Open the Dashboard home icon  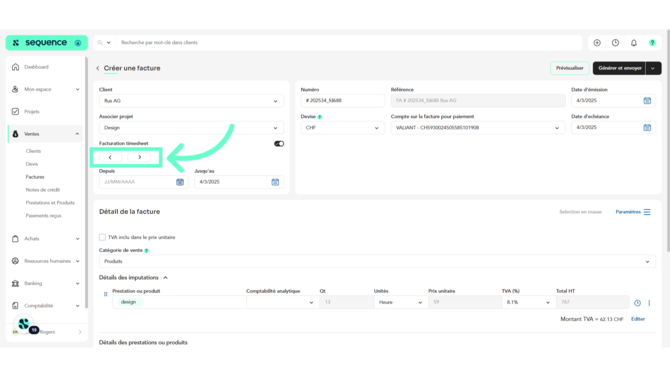click(15, 67)
